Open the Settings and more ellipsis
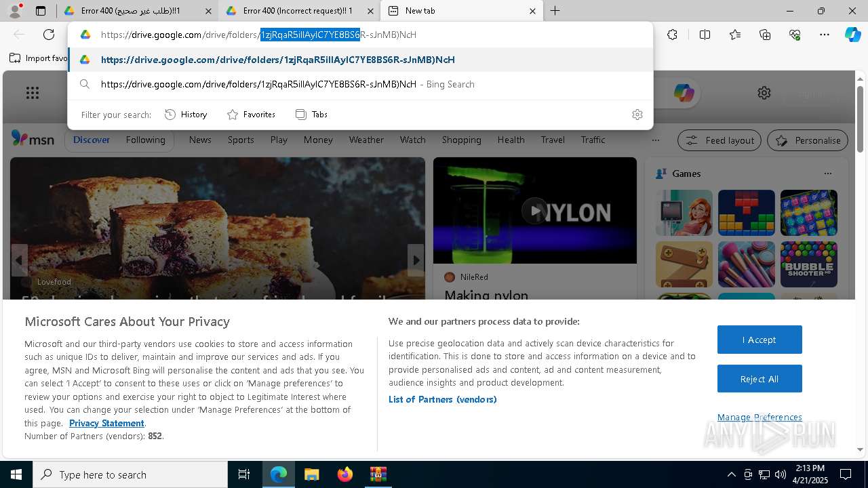The height and width of the screenshot is (488, 868). 825,35
